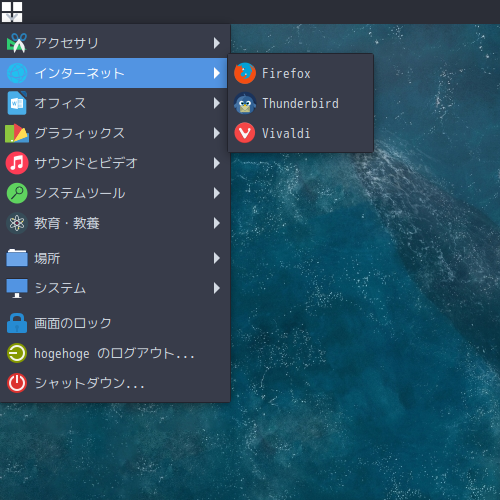Expand the オフィス submenu arrow
This screenshot has width=500, height=500.
click(217, 103)
